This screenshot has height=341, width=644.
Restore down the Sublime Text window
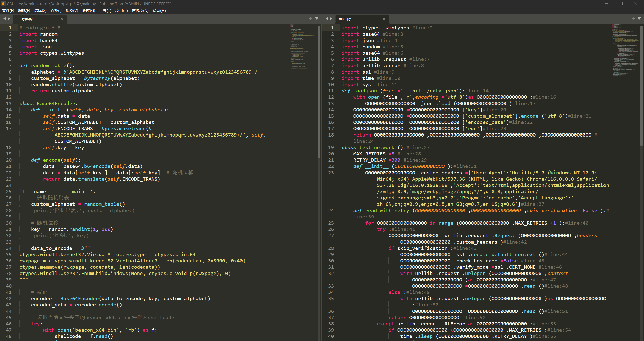[x=621, y=4]
